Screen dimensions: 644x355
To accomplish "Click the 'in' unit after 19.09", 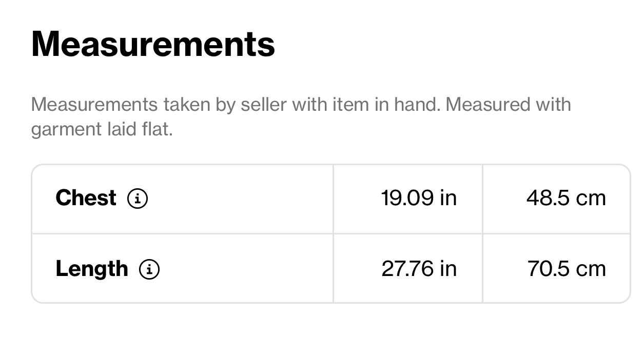I will pyautogui.click(x=448, y=198).
